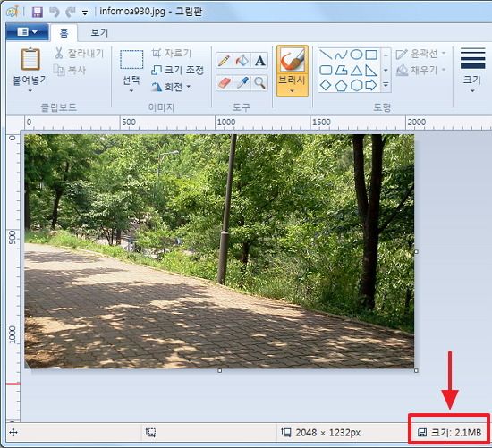Click the Redo arrow in quick access toolbar
Screen dimensions: 492x448
[x=71, y=13]
